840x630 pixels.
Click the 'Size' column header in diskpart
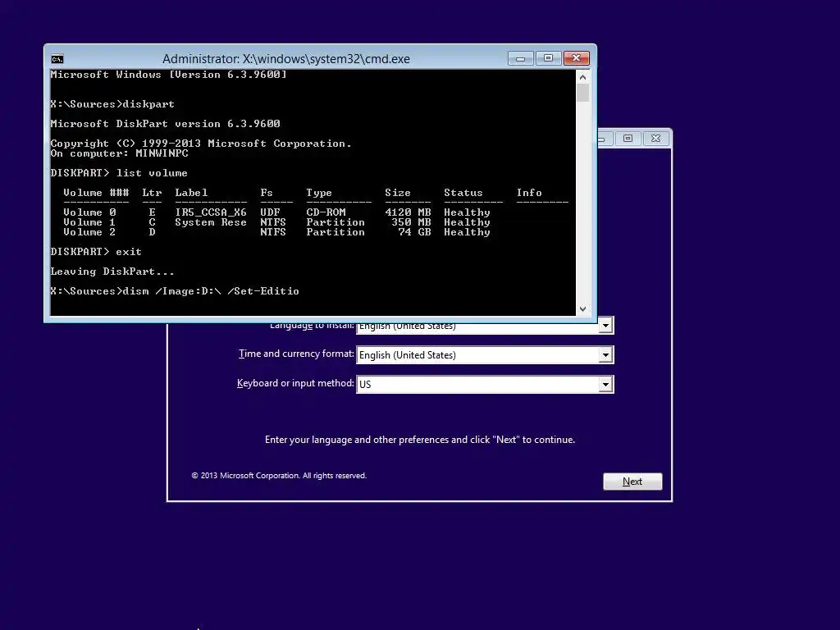pos(398,193)
